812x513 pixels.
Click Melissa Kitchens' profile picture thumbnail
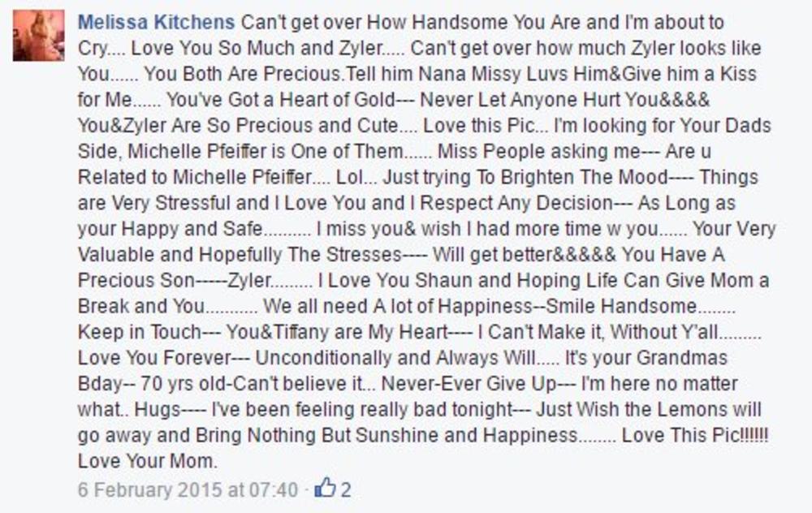[38, 36]
